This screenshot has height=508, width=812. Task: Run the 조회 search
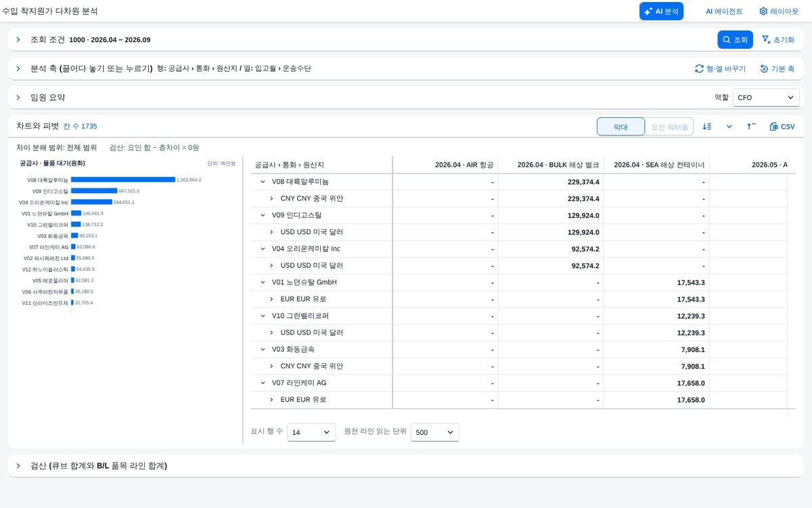pyautogui.click(x=735, y=40)
